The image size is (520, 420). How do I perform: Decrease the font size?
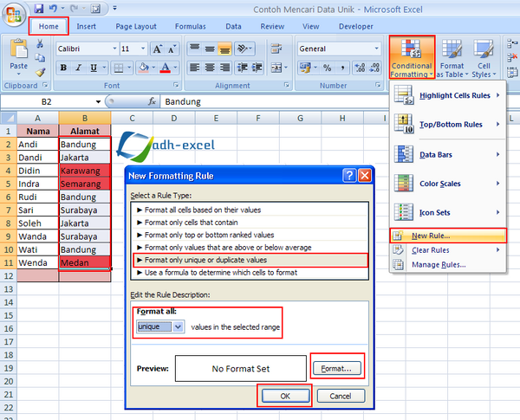pyautogui.click(x=172, y=49)
